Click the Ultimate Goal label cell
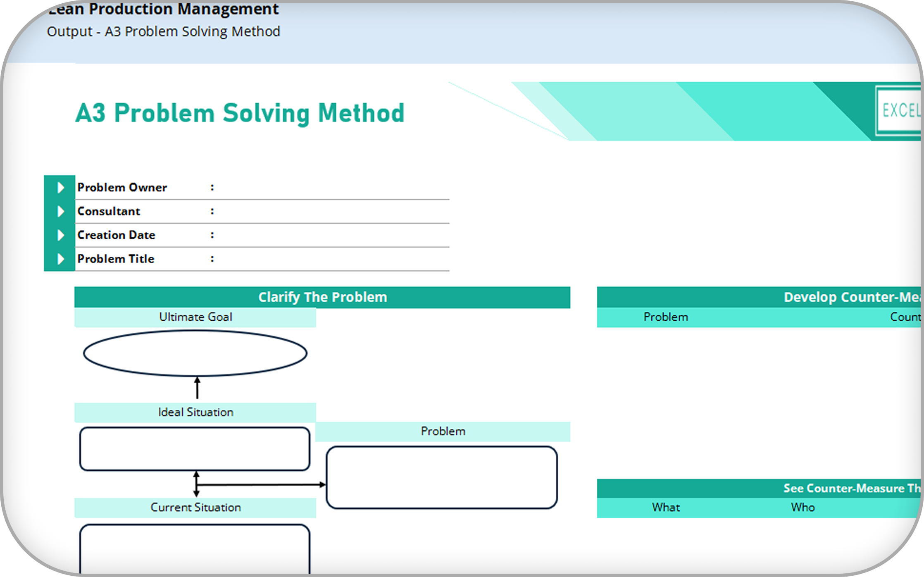This screenshot has width=924, height=577. pos(195,317)
